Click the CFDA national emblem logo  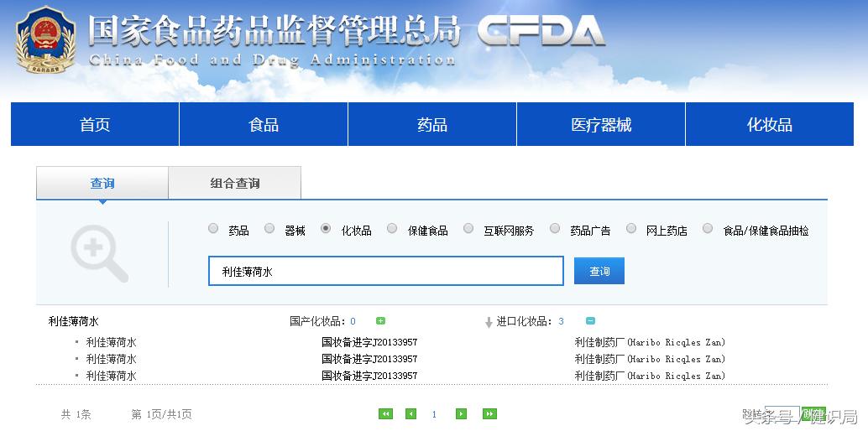pyautogui.click(x=46, y=40)
